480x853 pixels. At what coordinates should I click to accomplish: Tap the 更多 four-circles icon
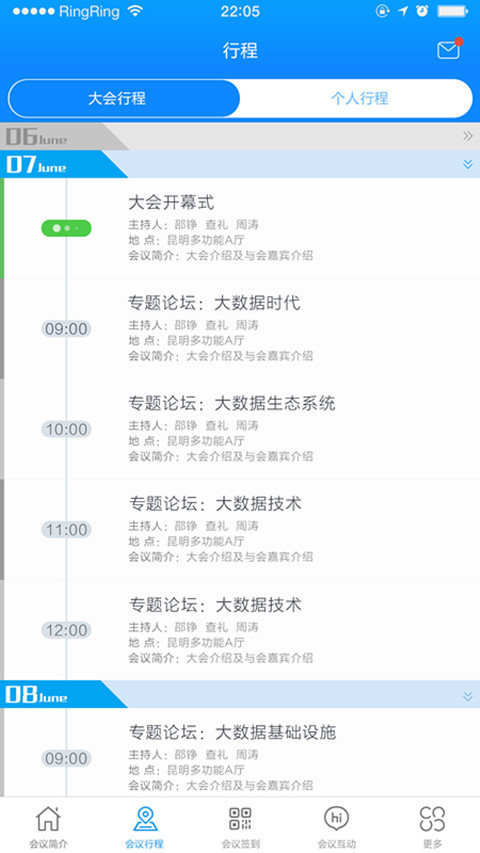tap(433, 819)
